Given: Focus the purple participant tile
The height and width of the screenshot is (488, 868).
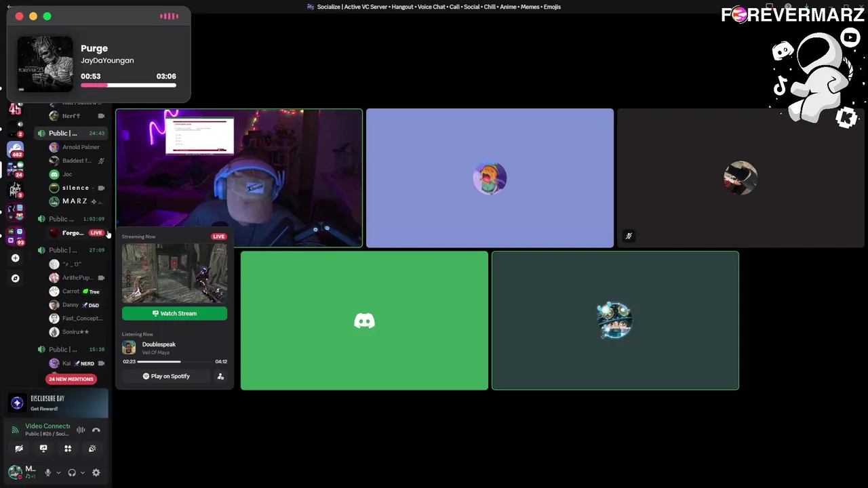Looking at the screenshot, I should coord(490,178).
